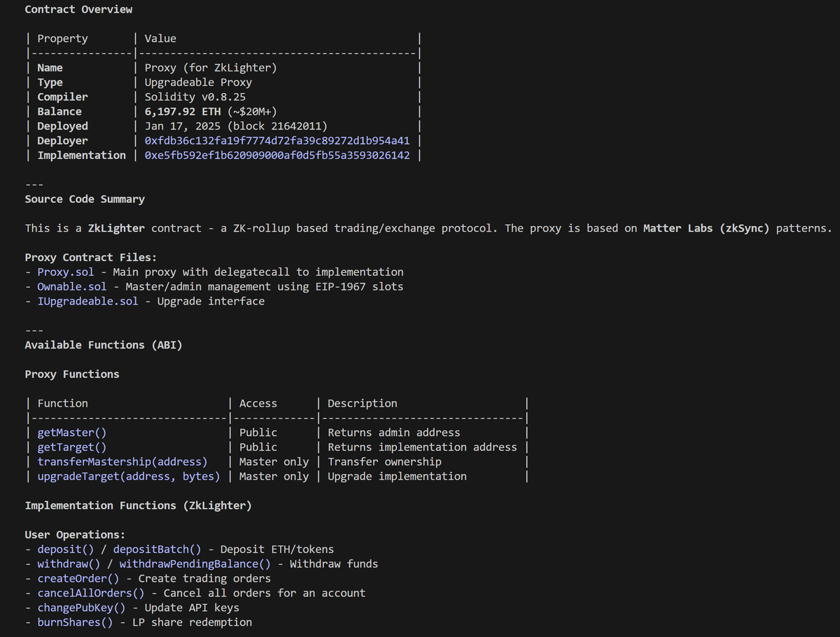Click the 'Property' column header

(x=63, y=39)
